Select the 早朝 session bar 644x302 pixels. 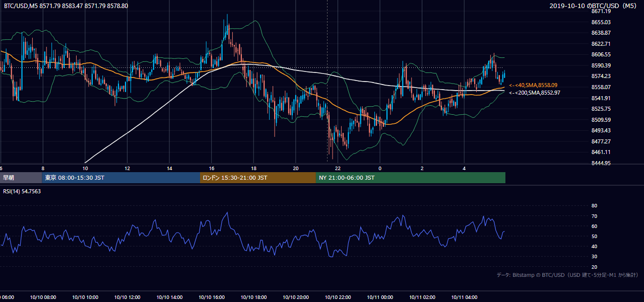point(21,178)
